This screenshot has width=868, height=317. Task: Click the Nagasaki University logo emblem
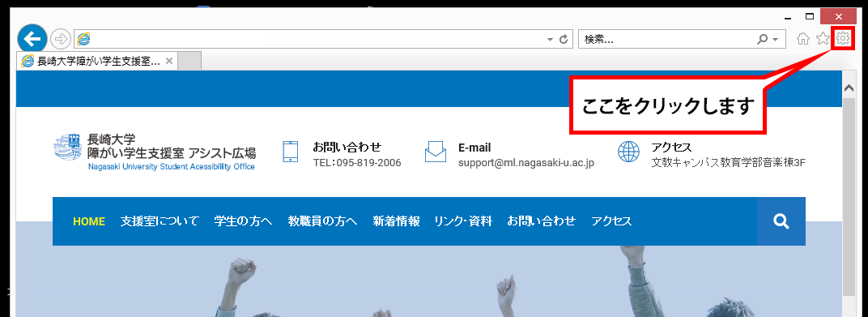pyautogui.click(x=68, y=148)
